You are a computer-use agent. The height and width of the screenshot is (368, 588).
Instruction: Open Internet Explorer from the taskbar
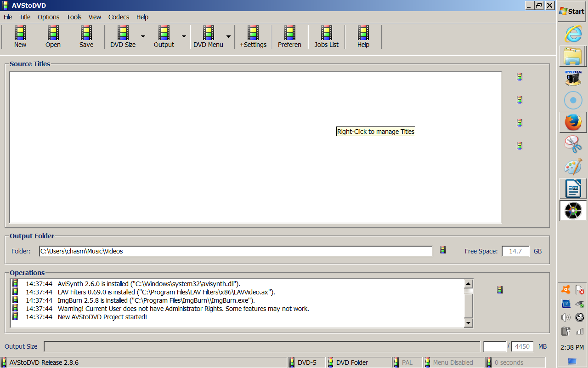[x=573, y=34]
